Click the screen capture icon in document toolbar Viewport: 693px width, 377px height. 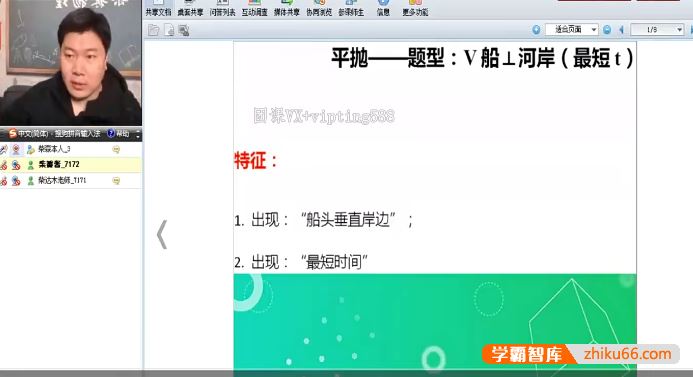pyautogui.click(x=184, y=30)
